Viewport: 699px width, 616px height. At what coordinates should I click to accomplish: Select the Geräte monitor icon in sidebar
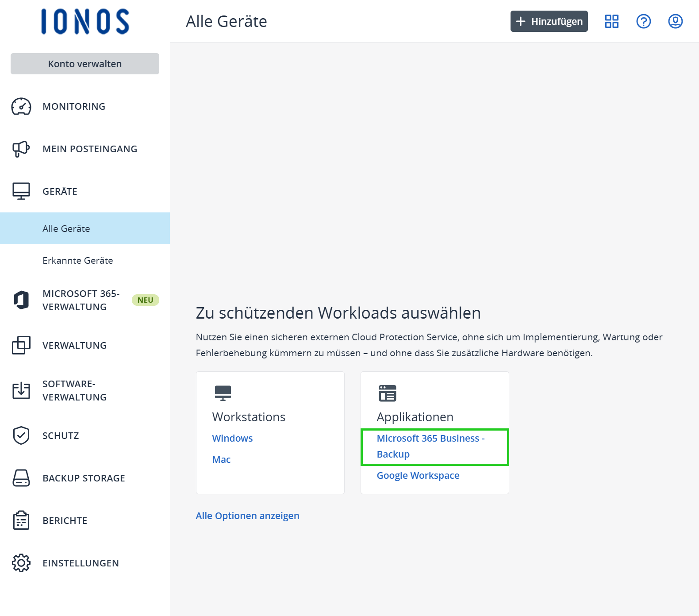click(20, 190)
